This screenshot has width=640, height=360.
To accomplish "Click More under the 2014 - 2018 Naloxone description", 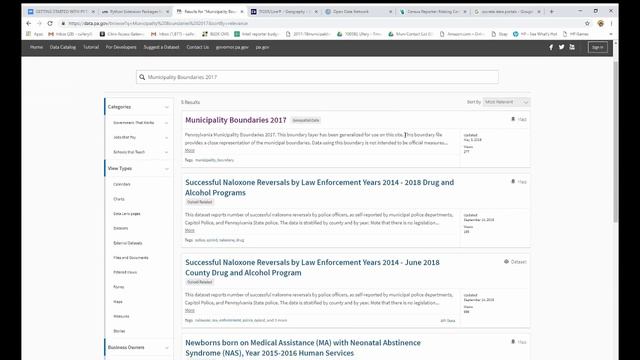I will (x=189, y=231).
